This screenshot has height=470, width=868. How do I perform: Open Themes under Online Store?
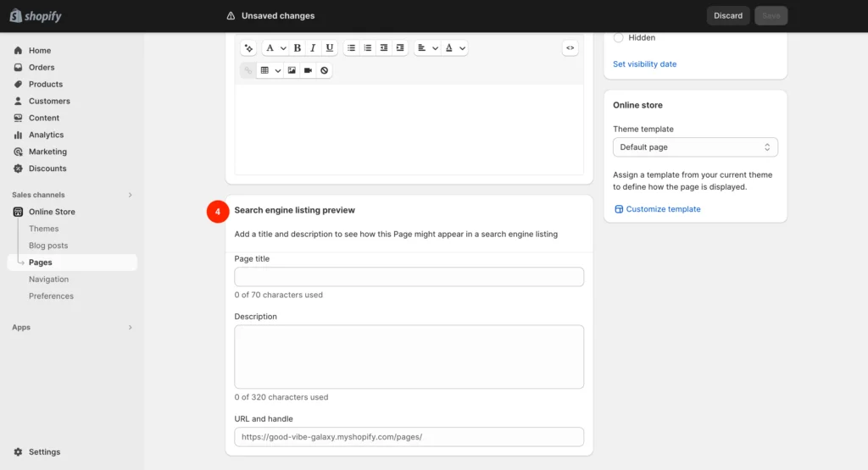tap(44, 229)
